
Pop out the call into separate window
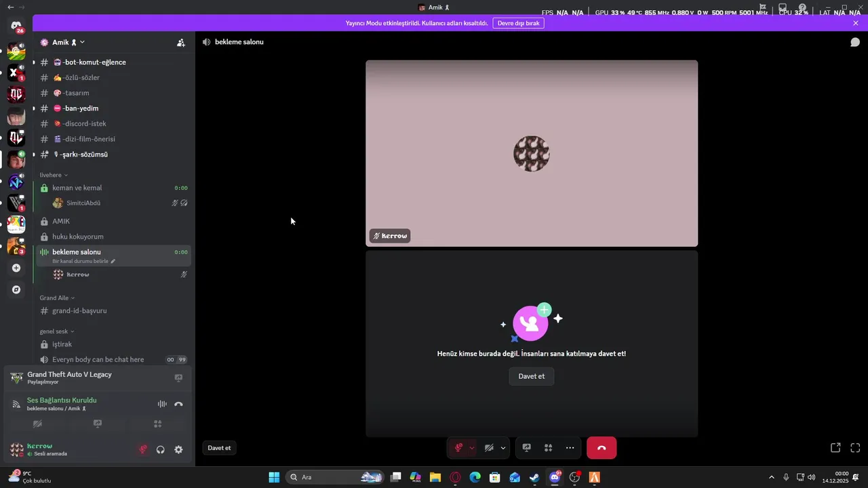click(x=835, y=447)
